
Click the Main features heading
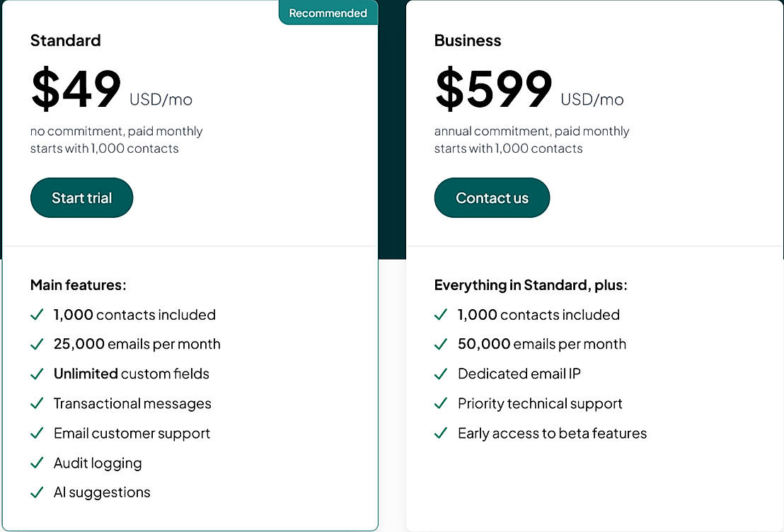pos(78,285)
